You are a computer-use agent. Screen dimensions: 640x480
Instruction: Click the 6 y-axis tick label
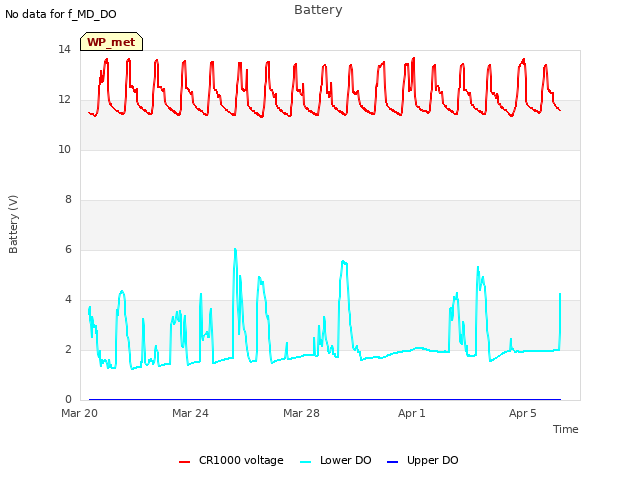[68, 250]
